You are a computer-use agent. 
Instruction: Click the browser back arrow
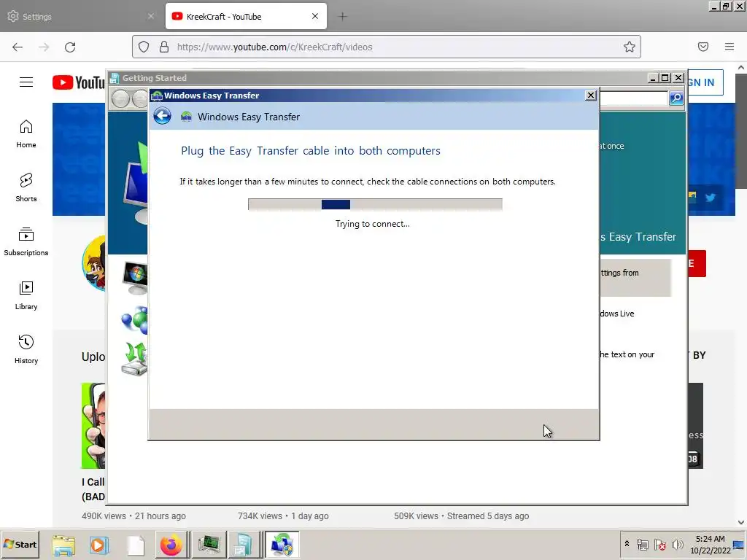[x=18, y=47]
